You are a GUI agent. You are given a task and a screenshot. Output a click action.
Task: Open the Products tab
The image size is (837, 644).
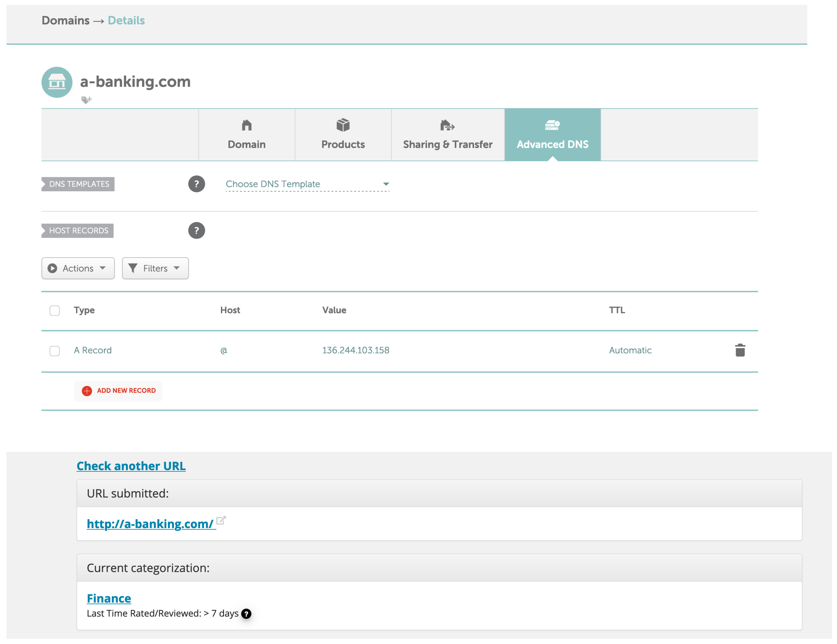343,135
